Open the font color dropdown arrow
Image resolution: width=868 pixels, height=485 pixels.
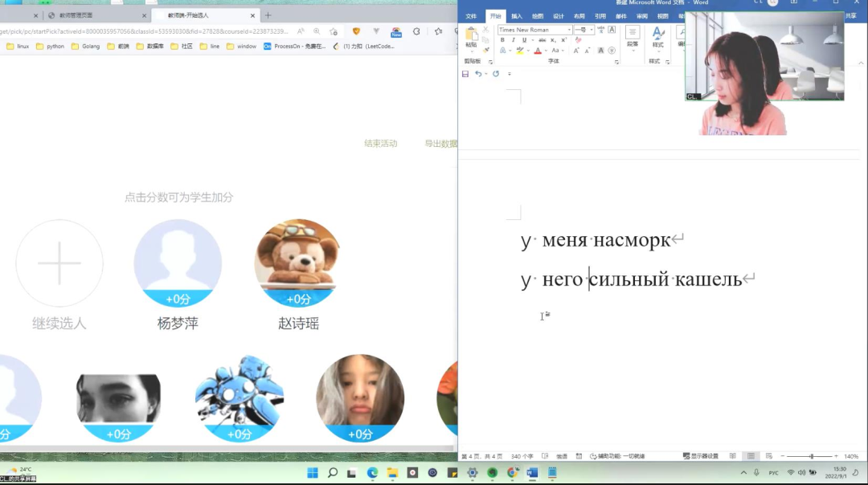tap(546, 51)
